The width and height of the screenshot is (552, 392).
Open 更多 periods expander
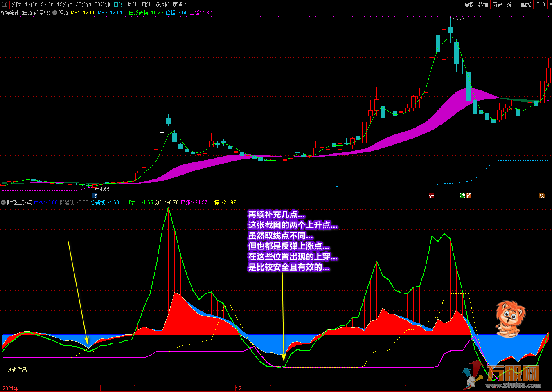(x=180, y=4)
